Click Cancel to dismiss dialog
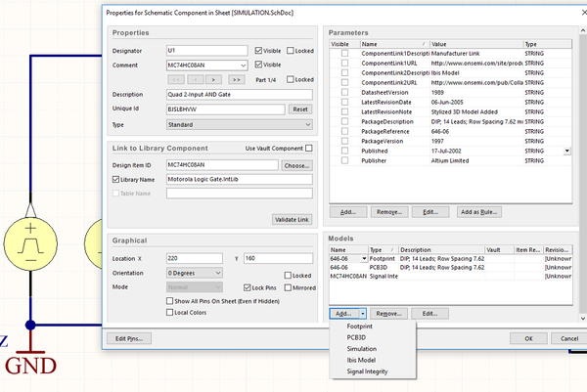This screenshot has width=587, height=392. pos(569,338)
